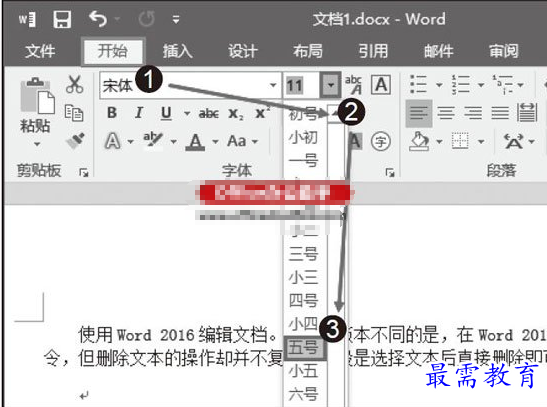
Task: Switch to the 邮件 ribbon tab
Action: coord(439,51)
